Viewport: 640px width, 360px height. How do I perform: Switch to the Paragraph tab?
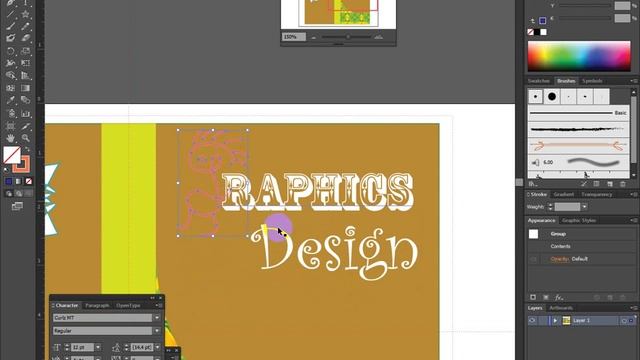(x=97, y=305)
